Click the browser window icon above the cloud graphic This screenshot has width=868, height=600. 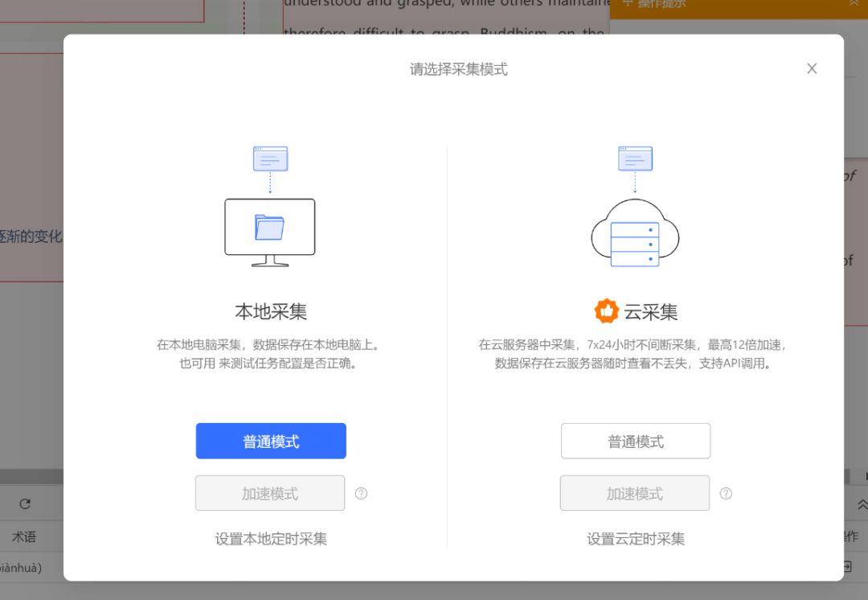click(x=635, y=158)
